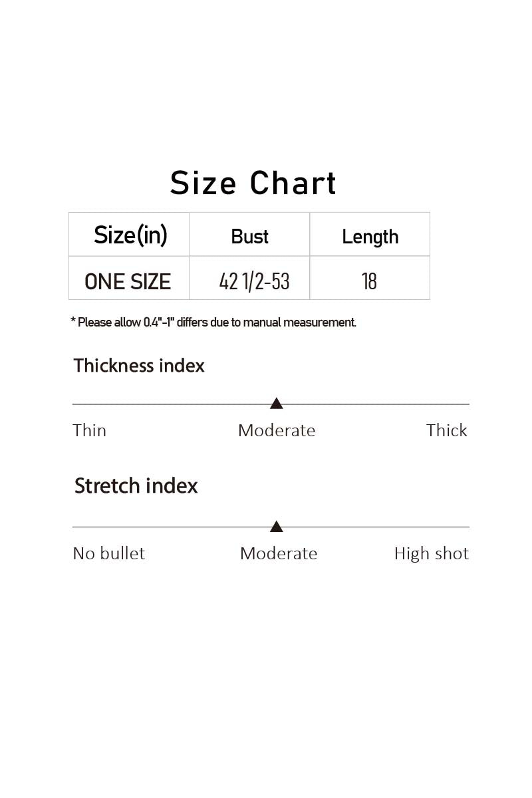
Task: Click the Thick label on thickness scale
Action: [447, 430]
